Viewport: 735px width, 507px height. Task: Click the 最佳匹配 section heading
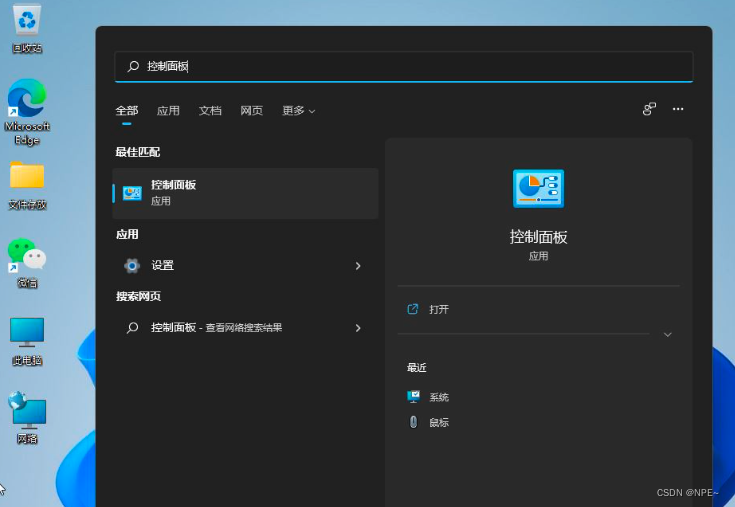pos(138,152)
